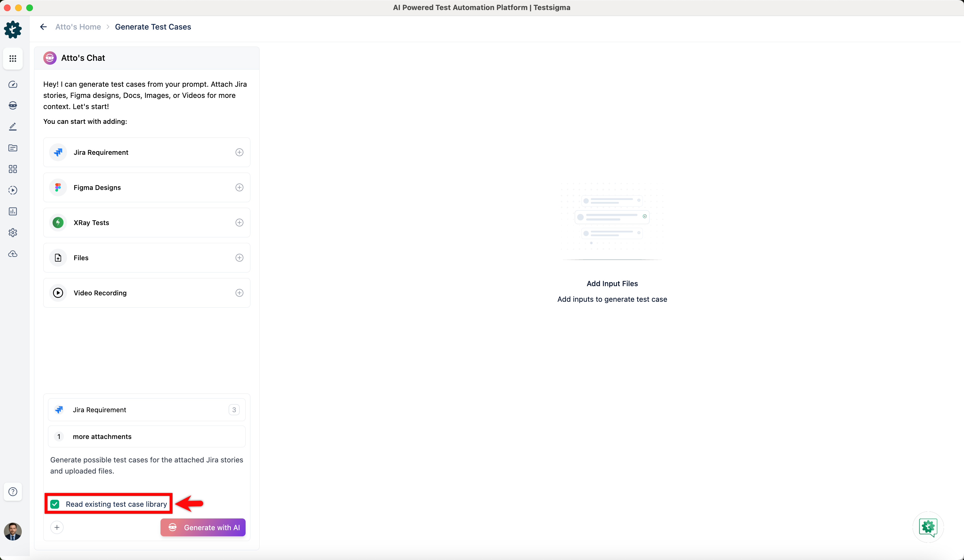Image resolution: width=964 pixels, height=560 pixels.
Task: Open the settings gear in the sidebar
Action: [x=13, y=232]
